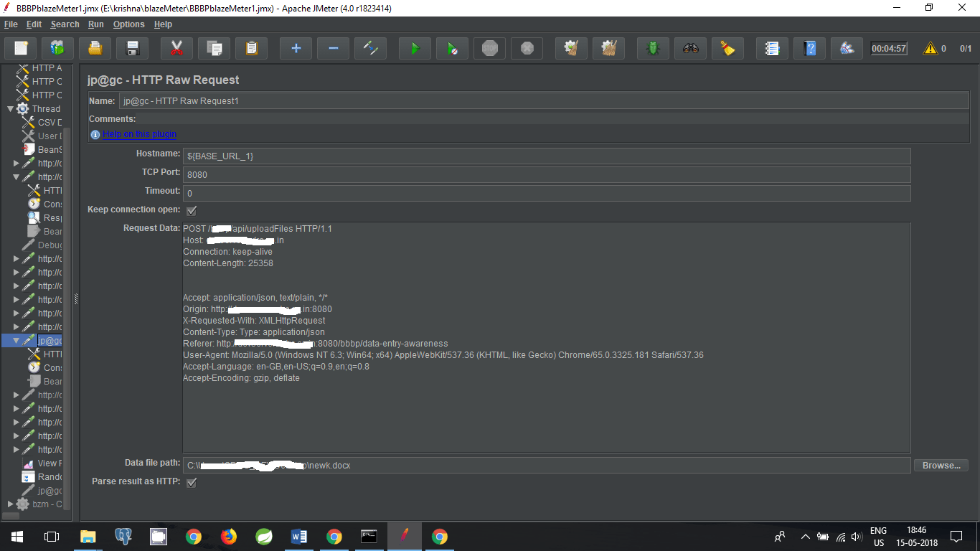Screen dimensions: 980x551
Task: Show hidden system tray icons chevron
Action: pos(805,537)
